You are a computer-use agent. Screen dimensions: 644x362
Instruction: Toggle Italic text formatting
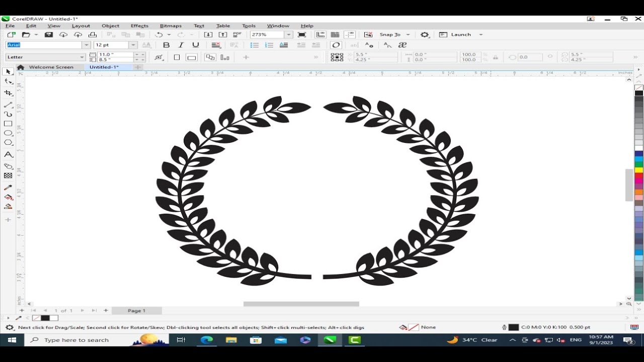coord(181,45)
